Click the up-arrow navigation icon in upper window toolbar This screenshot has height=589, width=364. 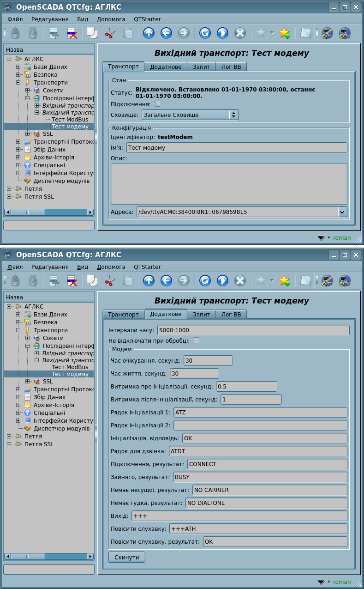(149, 33)
